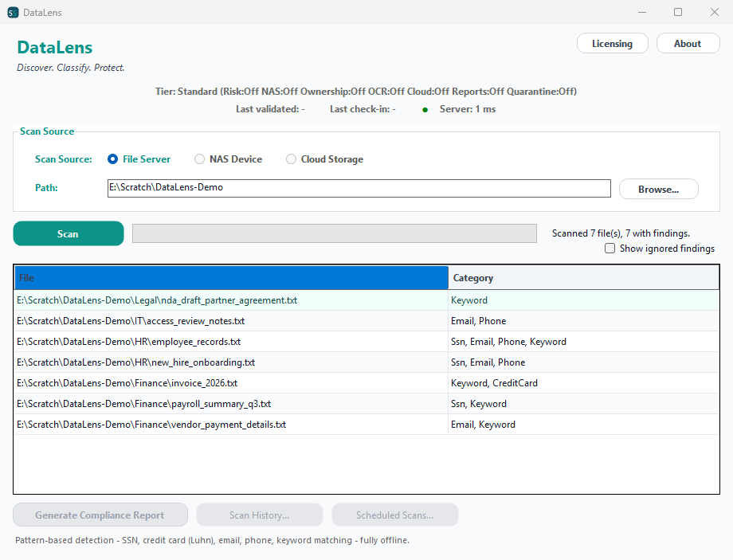Click the Ssn, Keyword category cell
The image size is (733, 560).
pos(583,404)
